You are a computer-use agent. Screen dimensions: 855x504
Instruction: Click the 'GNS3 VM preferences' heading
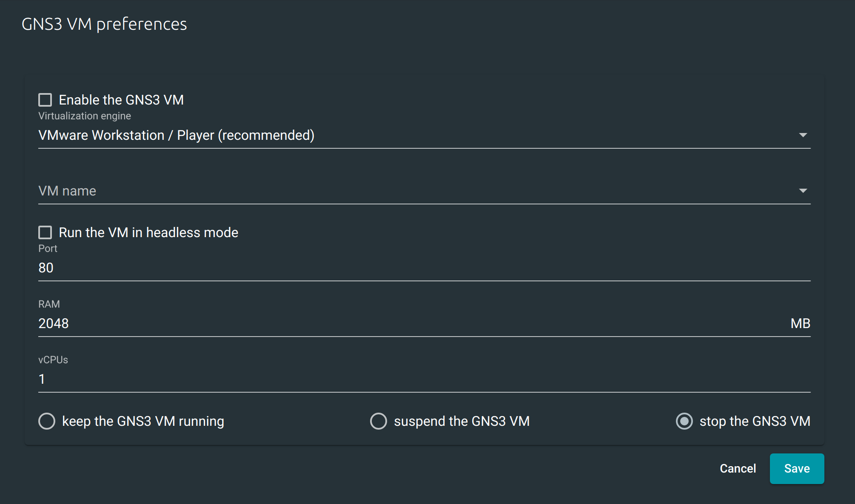(x=104, y=24)
